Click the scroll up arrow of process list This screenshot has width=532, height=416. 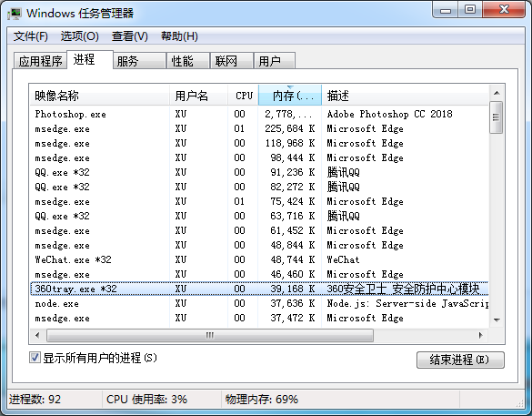tap(497, 93)
